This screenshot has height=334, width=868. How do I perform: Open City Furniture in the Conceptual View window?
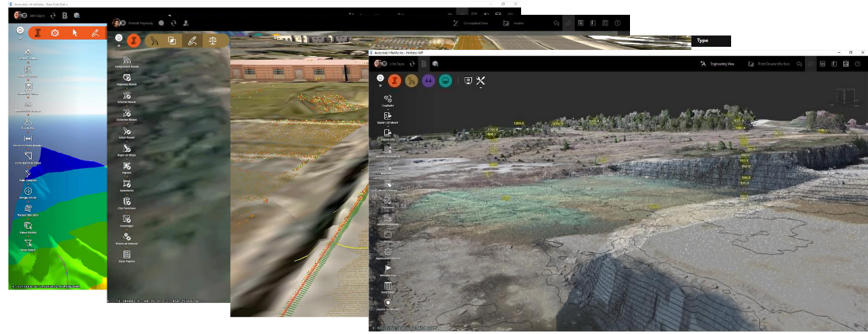(x=126, y=203)
